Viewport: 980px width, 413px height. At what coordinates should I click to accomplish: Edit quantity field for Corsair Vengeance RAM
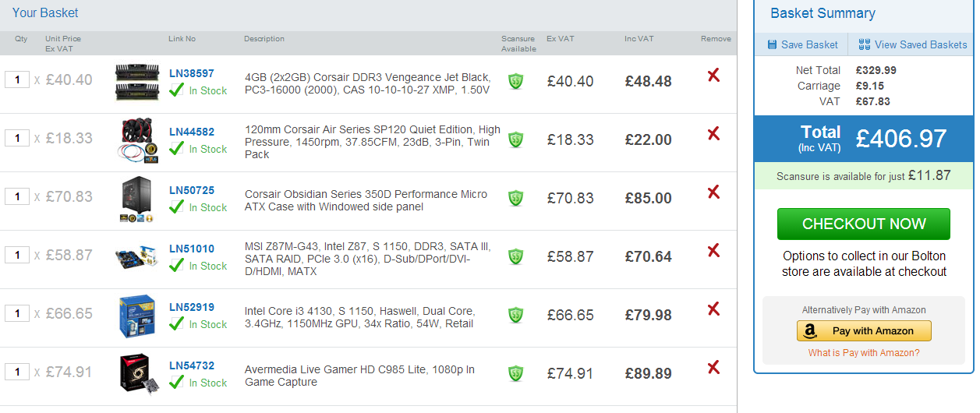tap(17, 79)
